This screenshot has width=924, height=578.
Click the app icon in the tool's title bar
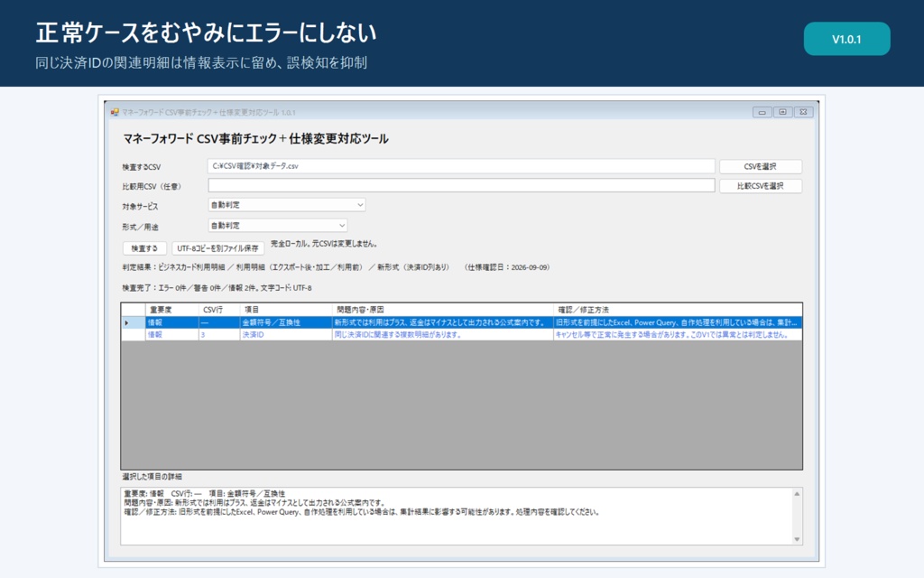(115, 112)
